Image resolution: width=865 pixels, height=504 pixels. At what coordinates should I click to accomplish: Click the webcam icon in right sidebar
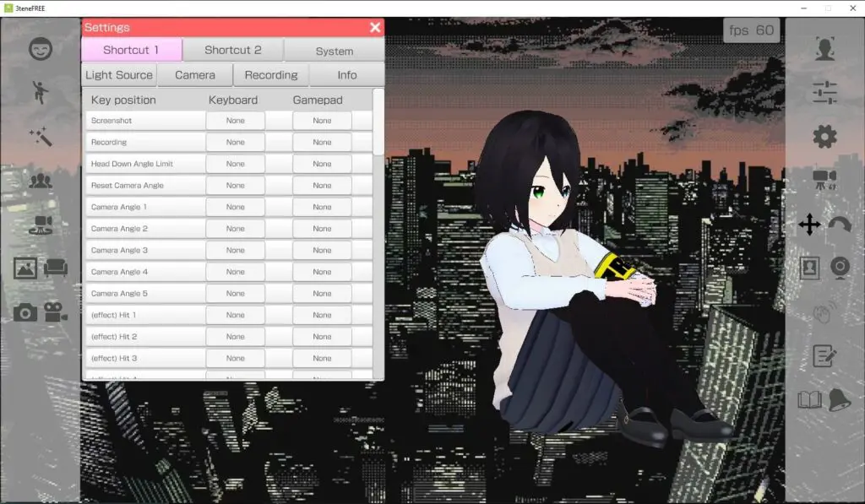click(x=840, y=268)
